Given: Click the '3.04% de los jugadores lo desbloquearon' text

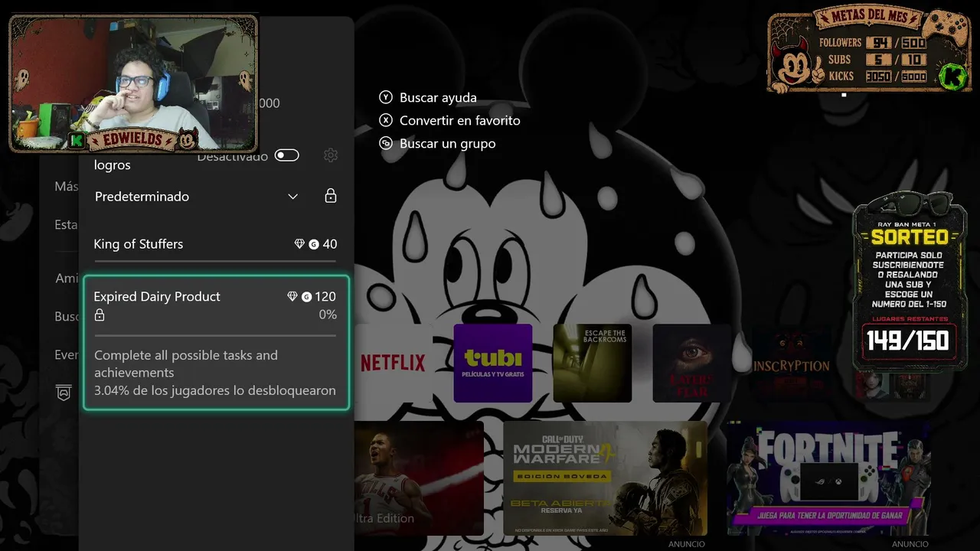Looking at the screenshot, I should (215, 390).
